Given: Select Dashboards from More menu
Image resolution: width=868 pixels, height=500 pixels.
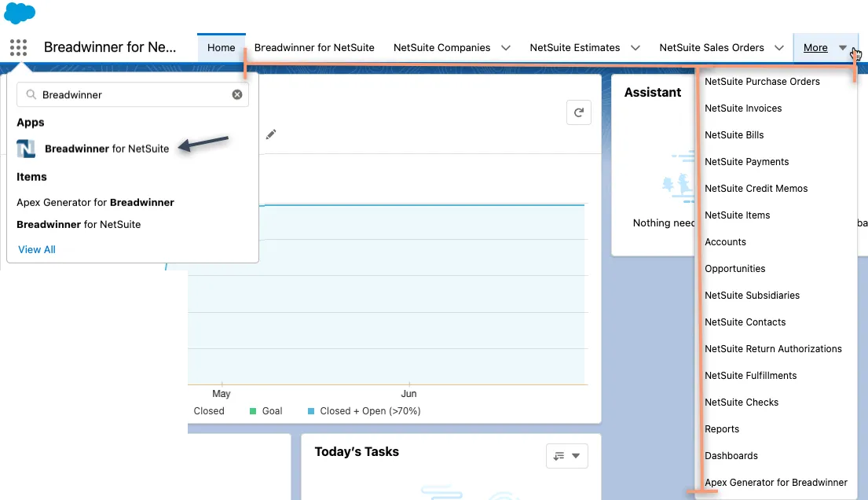Looking at the screenshot, I should point(731,456).
